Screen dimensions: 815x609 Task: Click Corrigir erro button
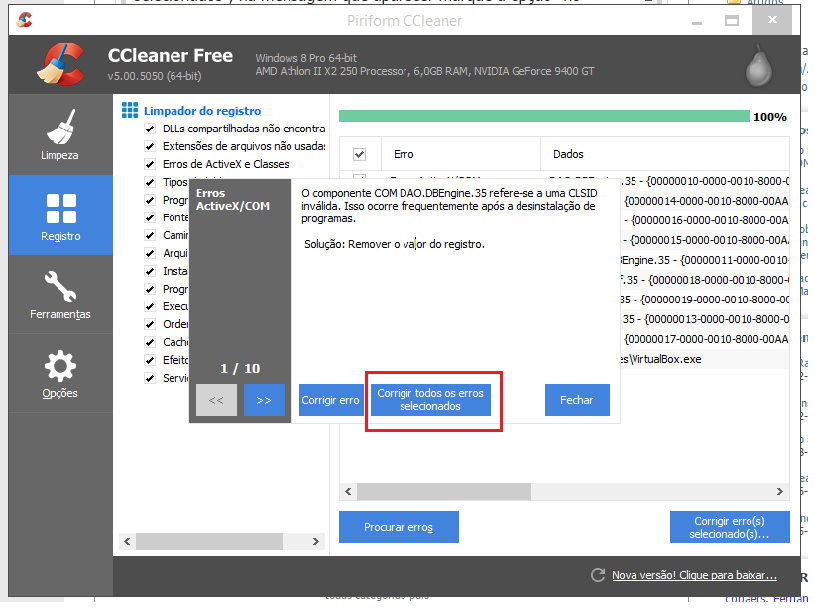point(331,400)
